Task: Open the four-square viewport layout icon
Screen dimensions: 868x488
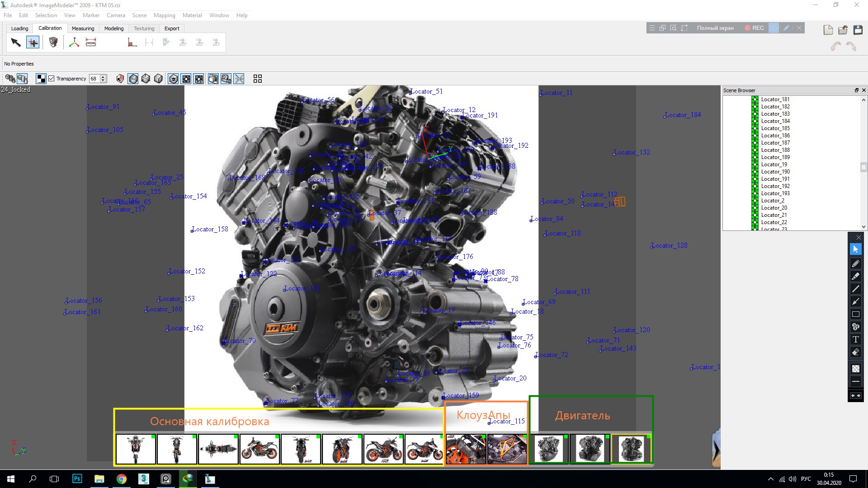Action: 258,79
